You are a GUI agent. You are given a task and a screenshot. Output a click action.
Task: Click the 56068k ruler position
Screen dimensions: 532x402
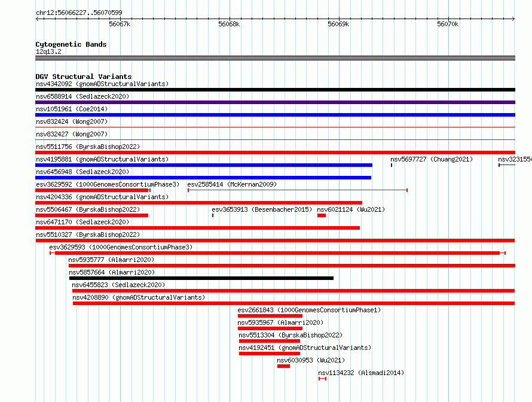tap(229, 24)
